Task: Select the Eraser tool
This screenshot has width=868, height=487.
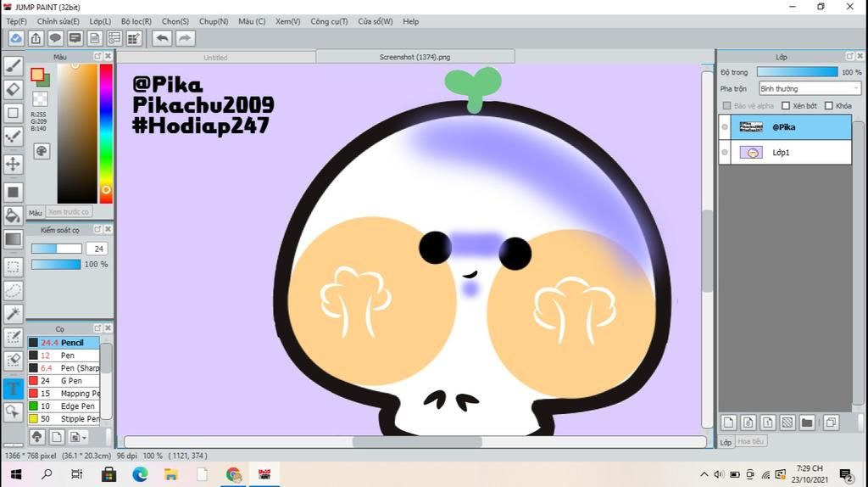Action: [x=14, y=89]
